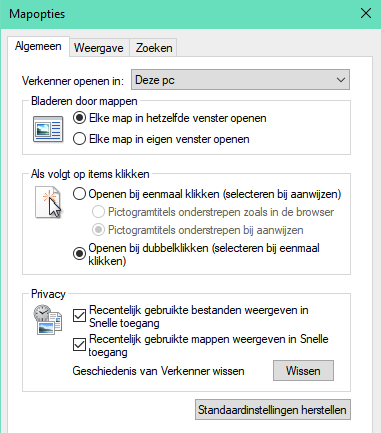Select the Algemeen tab
This screenshot has width=381, height=433.
38,46
